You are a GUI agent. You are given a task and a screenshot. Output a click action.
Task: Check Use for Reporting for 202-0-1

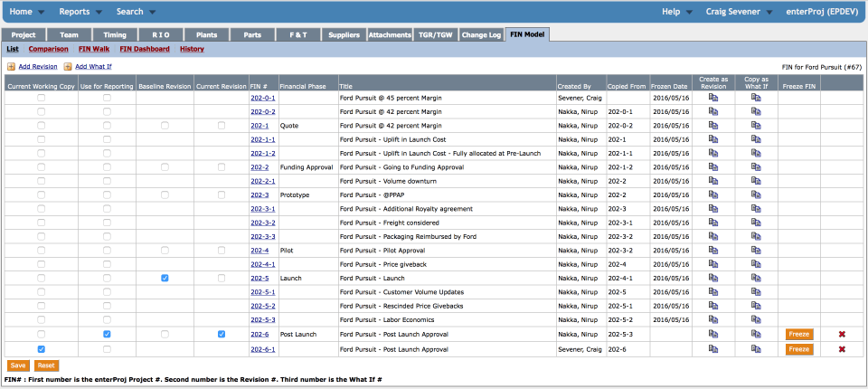tap(107, 98)
